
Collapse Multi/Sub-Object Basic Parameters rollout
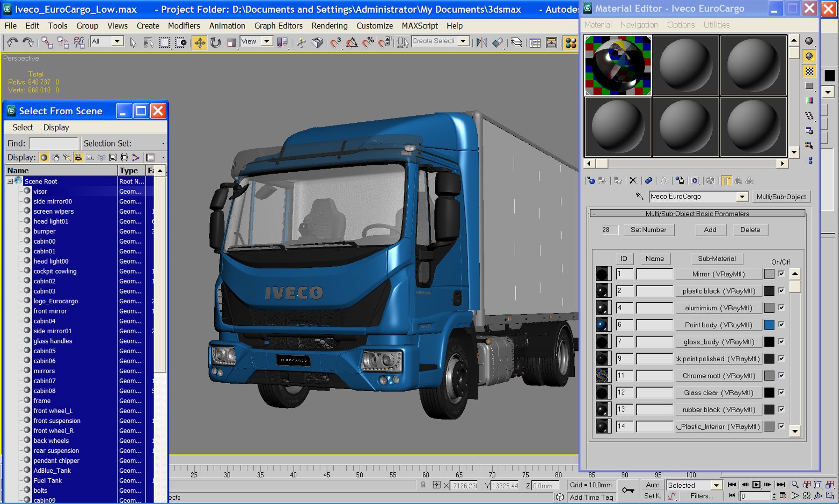(698, 214)
